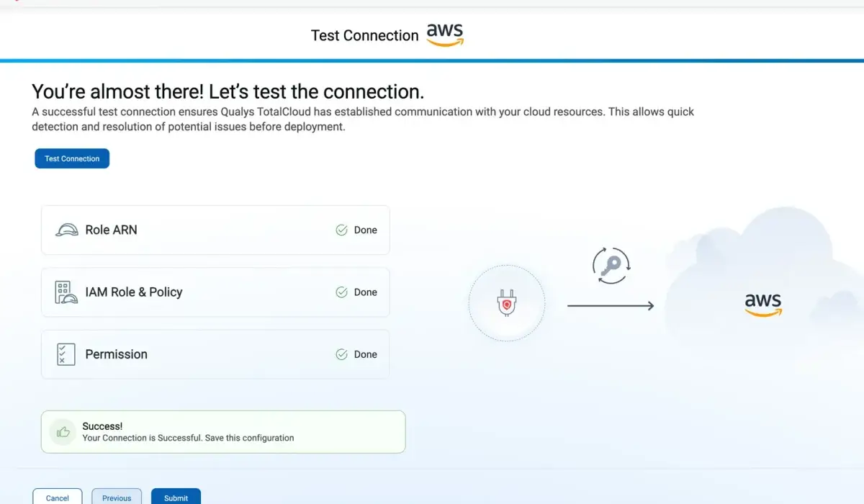Click the Permission checklist icon
The height and width of the screenshot is (504, 864).
point(66,354)
